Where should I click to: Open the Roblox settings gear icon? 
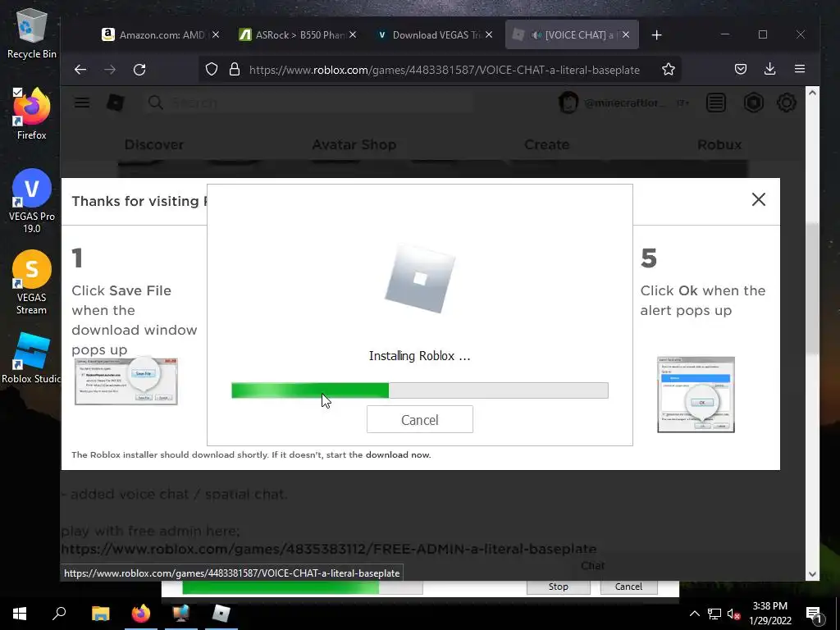(x=787, y=103)
